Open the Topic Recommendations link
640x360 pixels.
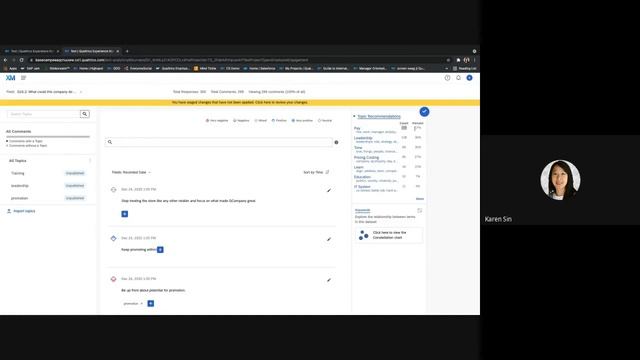point(379,116)
